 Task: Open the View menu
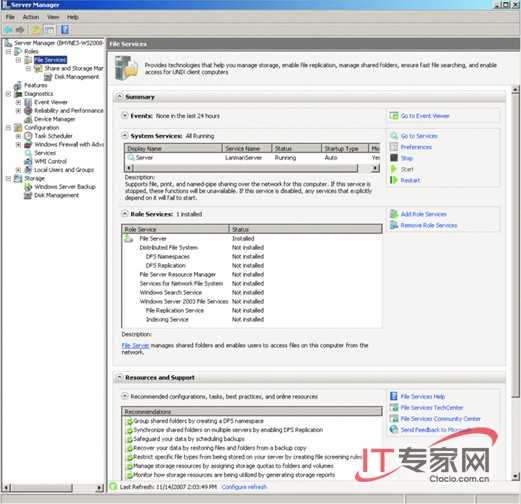coord(53,17)
